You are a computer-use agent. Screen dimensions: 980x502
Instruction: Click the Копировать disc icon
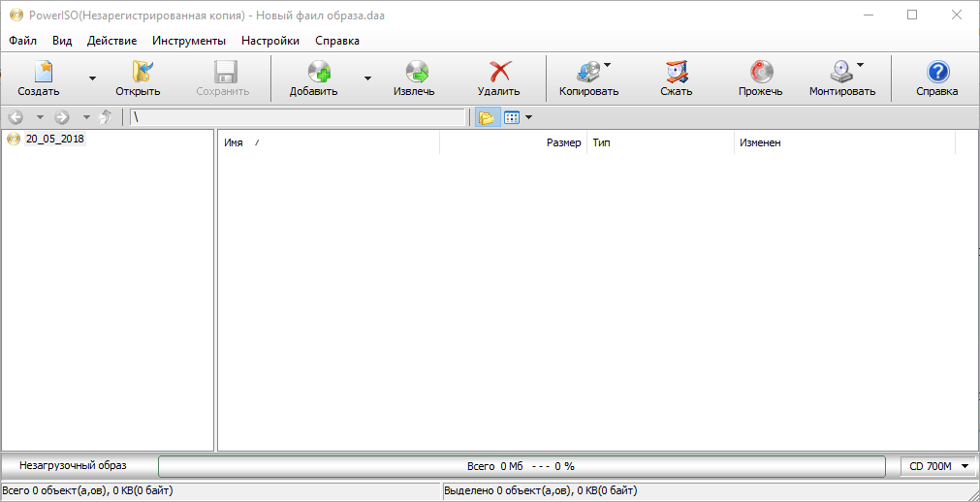pos(587,72)
